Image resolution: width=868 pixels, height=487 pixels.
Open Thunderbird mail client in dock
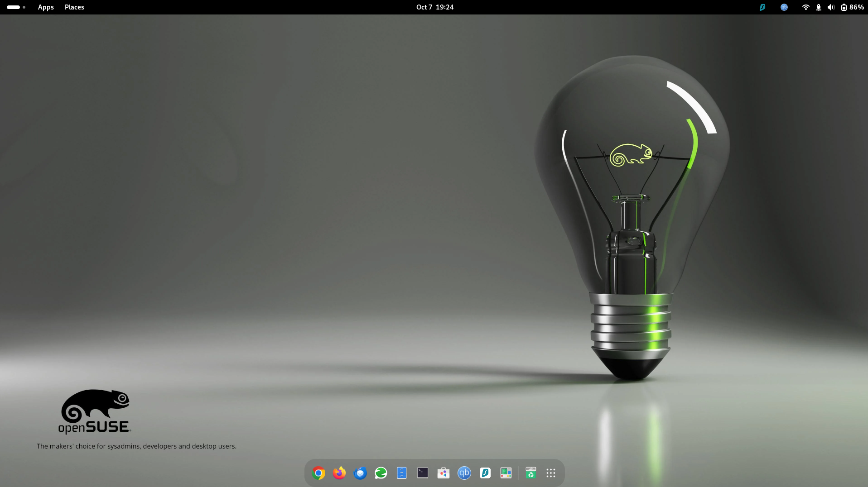[x=360, y=473]
